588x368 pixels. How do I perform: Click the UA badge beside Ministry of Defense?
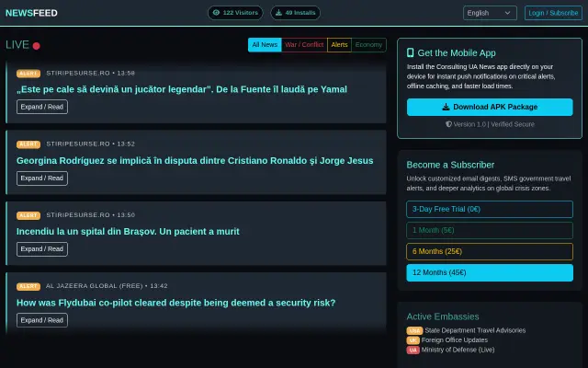(413, 350)
